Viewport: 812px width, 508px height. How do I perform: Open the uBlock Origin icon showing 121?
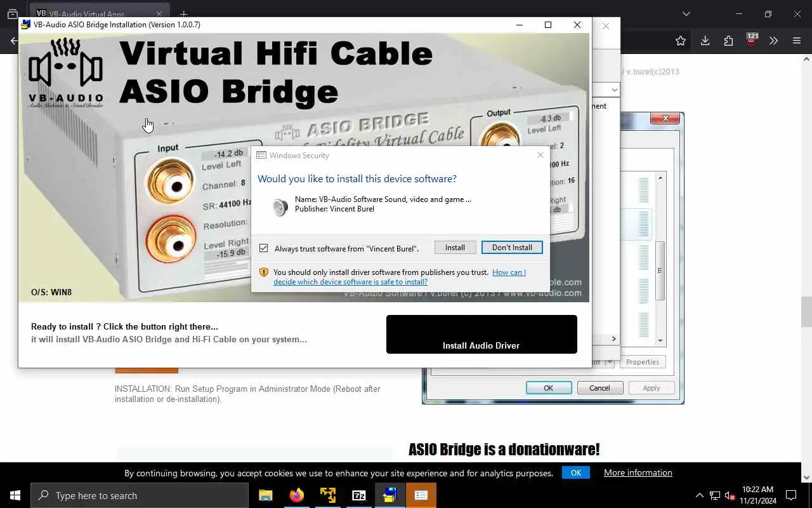coord(752,39)
